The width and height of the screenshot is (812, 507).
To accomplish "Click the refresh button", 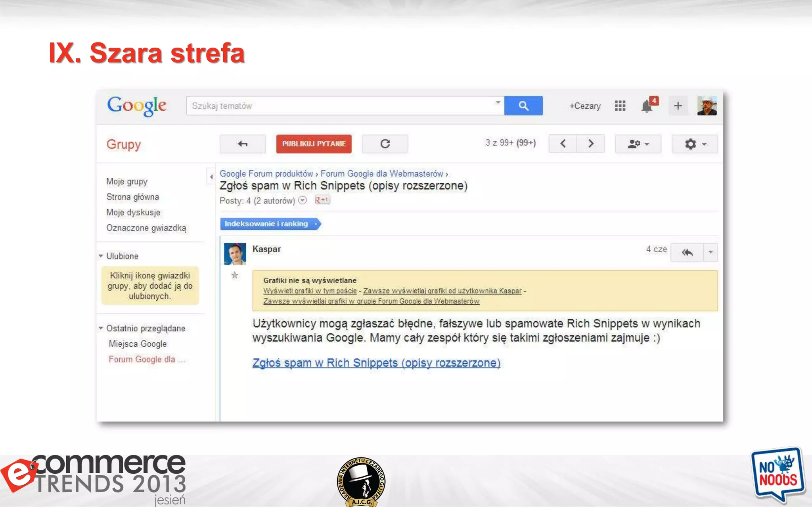I will tap(385, 144).
